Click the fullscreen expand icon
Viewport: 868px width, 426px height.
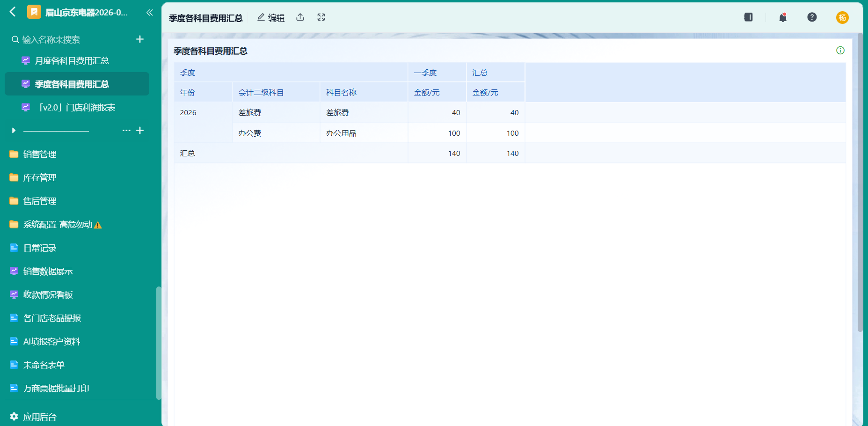click(x=321, y=17)
